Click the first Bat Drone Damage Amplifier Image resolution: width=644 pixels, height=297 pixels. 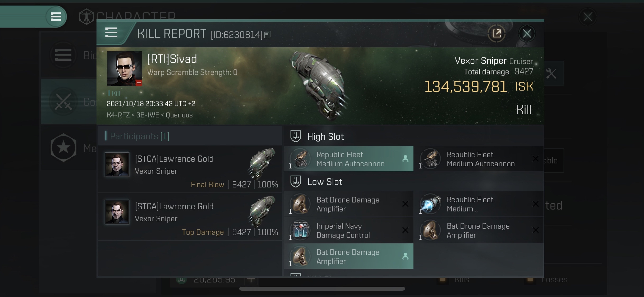click(348, 204)
